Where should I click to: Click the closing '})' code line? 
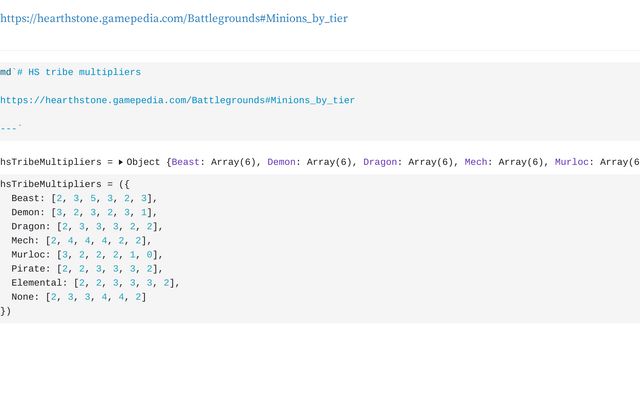coord(6,310)
